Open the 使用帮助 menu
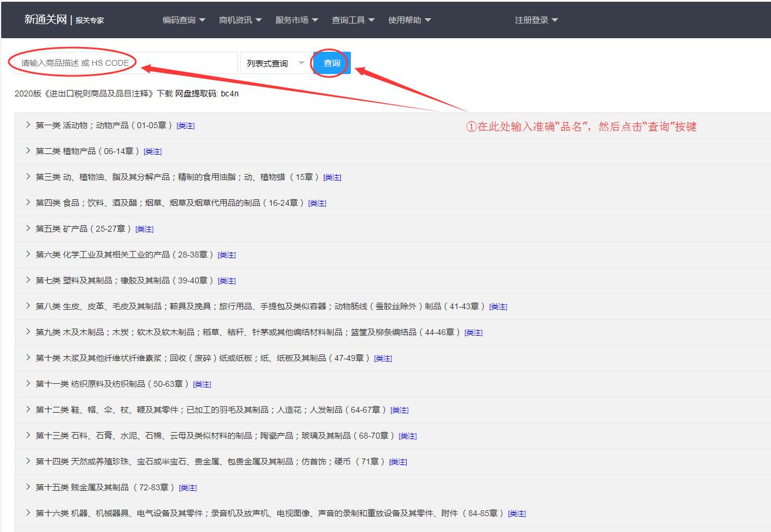771x532 pixels. 410,20
